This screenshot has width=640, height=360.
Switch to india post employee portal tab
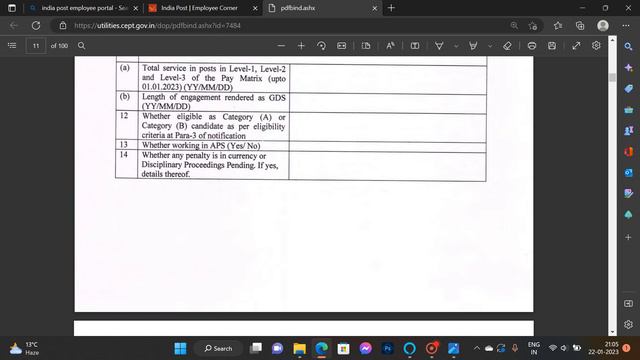[84, 8]
